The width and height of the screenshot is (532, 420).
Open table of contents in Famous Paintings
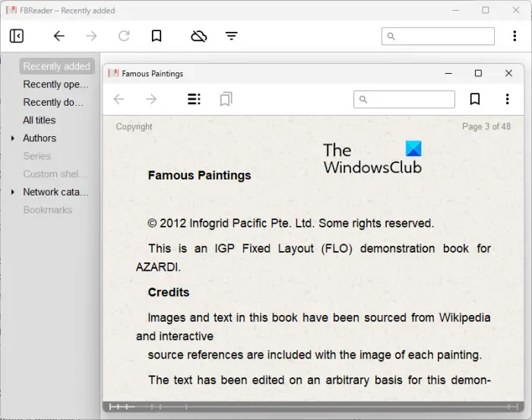point(194,99)
